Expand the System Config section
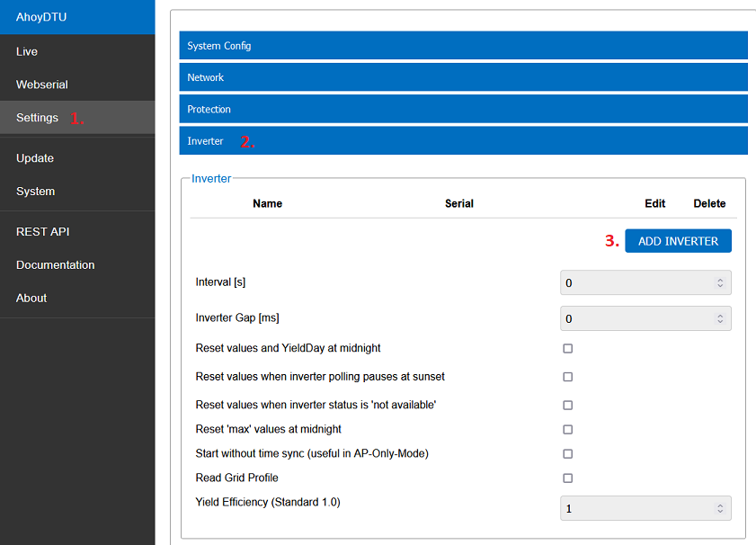This screenshot has height=545, width=756. click(x=463, y=46)
